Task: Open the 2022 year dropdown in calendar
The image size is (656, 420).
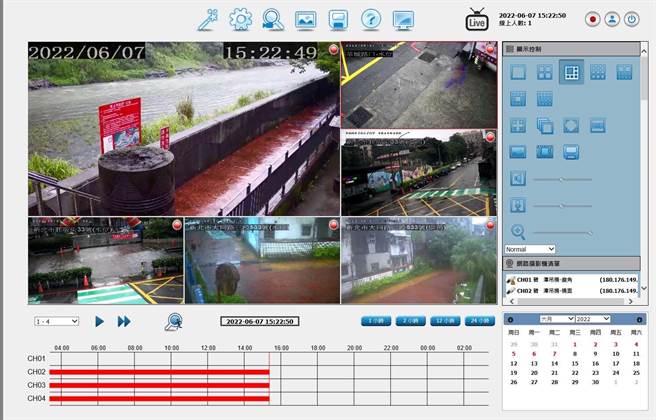Action: tap(591, 318)
